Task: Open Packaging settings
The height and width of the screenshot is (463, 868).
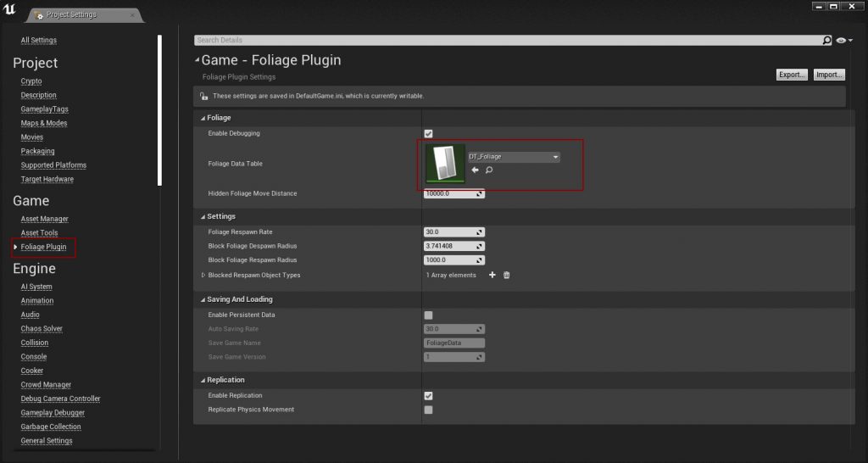Action: pyautogui.click(x=37, y=151)
